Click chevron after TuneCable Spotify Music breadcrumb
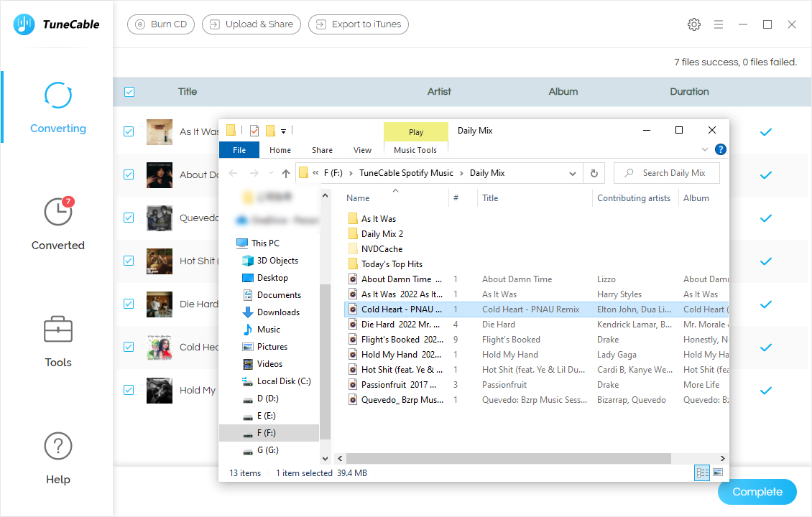 click(x=461, y=173)
